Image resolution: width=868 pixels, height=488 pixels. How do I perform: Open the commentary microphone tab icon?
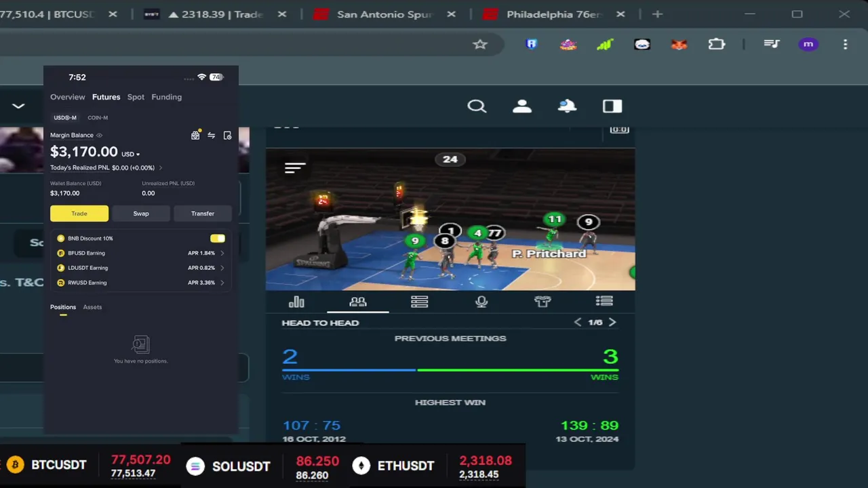[x=481, y=302]
